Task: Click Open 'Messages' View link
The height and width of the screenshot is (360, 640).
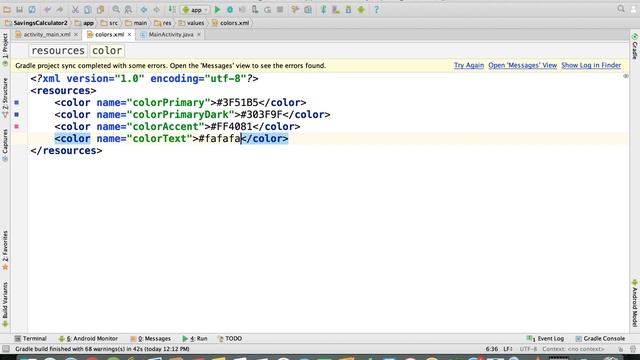Action: tap(522, 65)
